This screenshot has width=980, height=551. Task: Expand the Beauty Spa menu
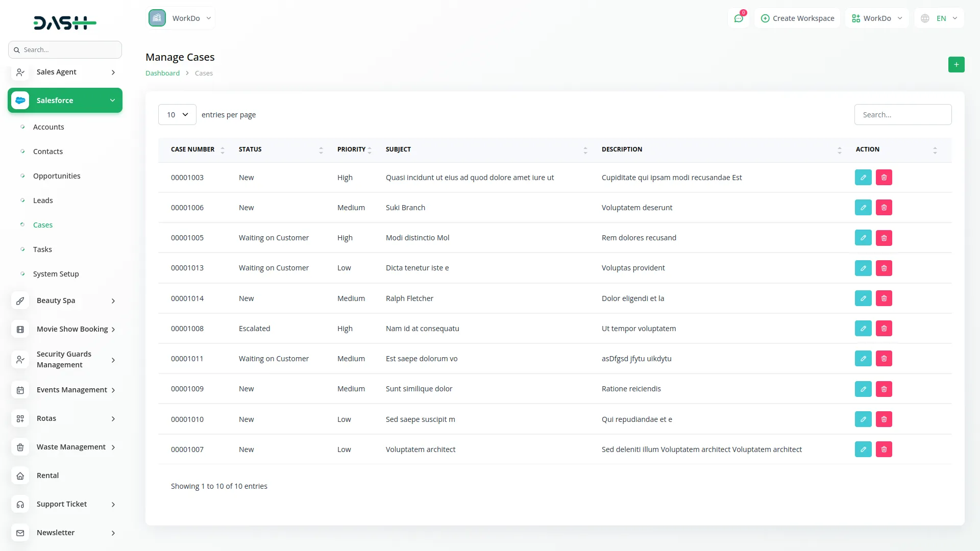click(55, 300)
